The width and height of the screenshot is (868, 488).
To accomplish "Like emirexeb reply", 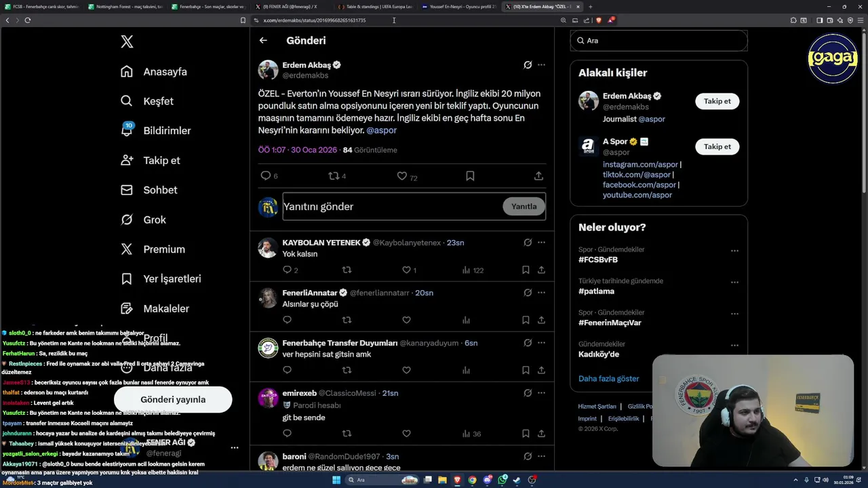I will point(406,434).
